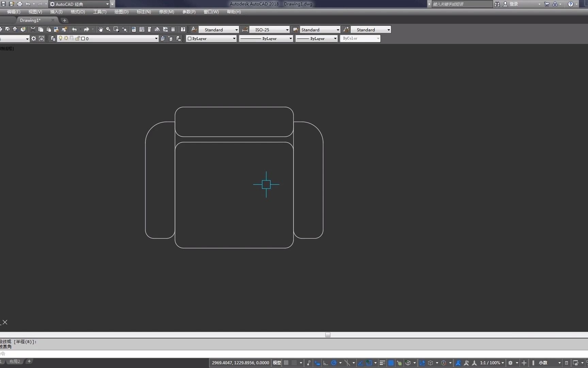Open the Tool Palettes icon
Screen dimensions: 588x368
coord(149,29)
